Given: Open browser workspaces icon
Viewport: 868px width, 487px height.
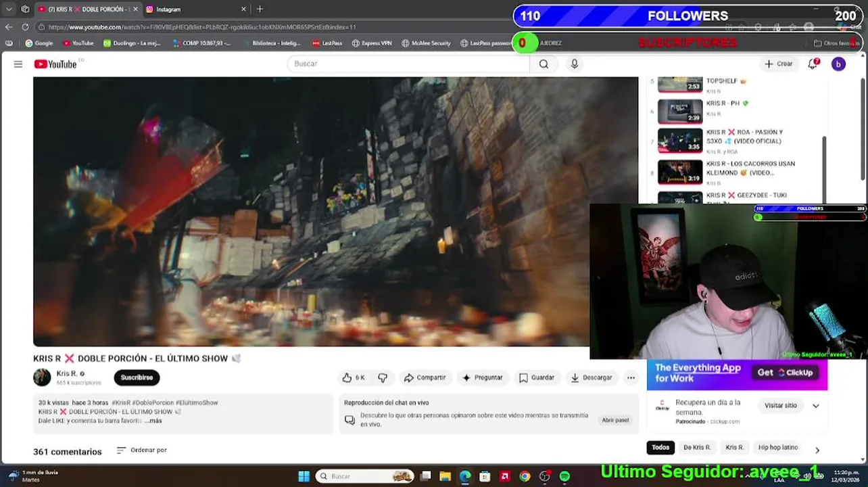Looking at the screenshot, I should tap(25, 9).
